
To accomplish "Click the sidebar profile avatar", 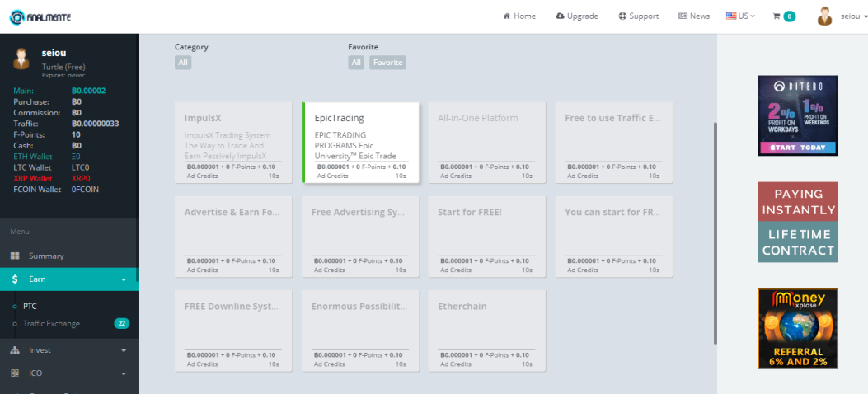I will coord(21,59).
